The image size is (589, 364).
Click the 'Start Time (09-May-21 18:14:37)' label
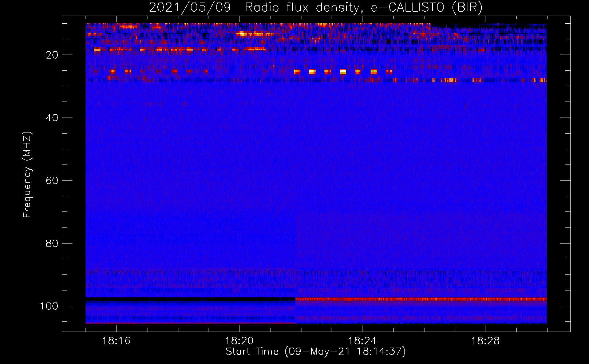pyautogui.click(x=316, y=352)
